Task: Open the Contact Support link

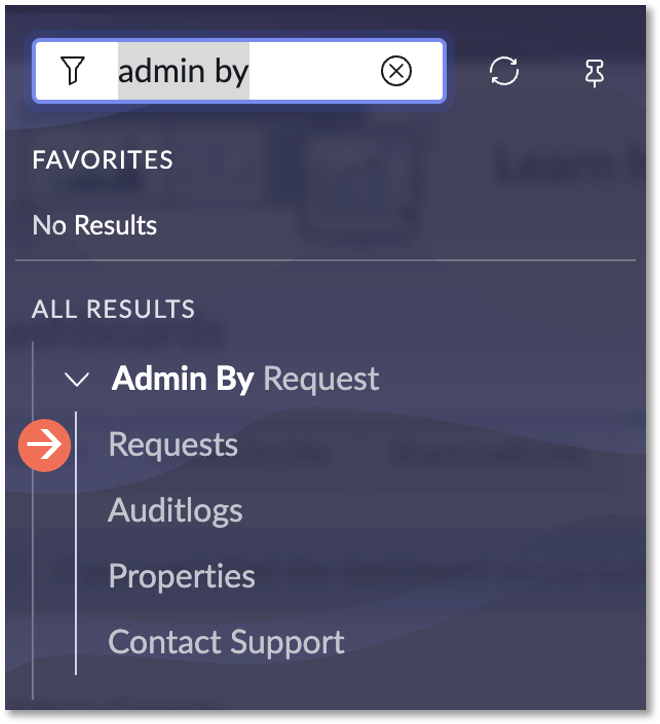Action: tap(226, 642)
